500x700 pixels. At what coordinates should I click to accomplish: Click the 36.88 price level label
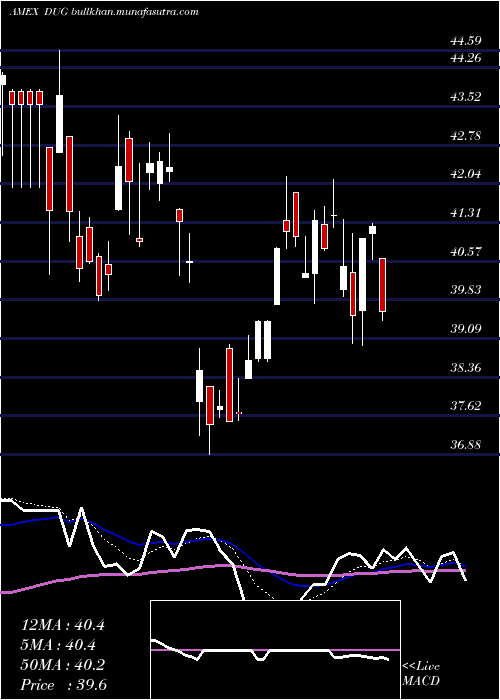466,445
